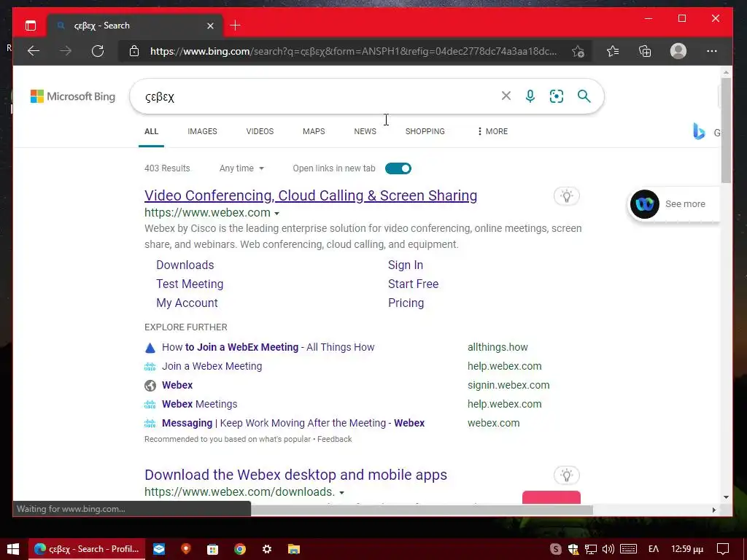Open Messaging Keep Work Moving link
Image resolution: width=747 pixels, height=560 pixels.
(x=293, y=423)
